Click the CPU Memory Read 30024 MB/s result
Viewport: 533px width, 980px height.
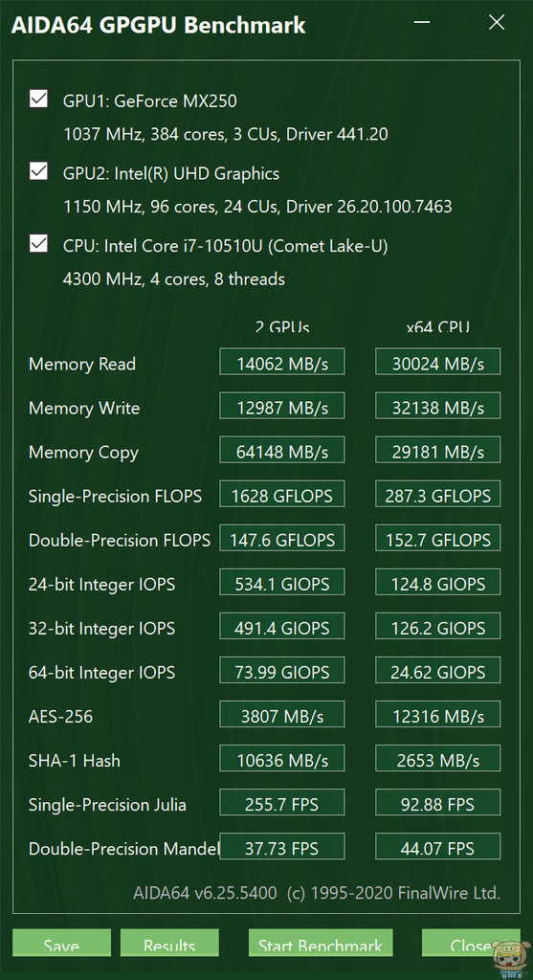coord(437,361)
